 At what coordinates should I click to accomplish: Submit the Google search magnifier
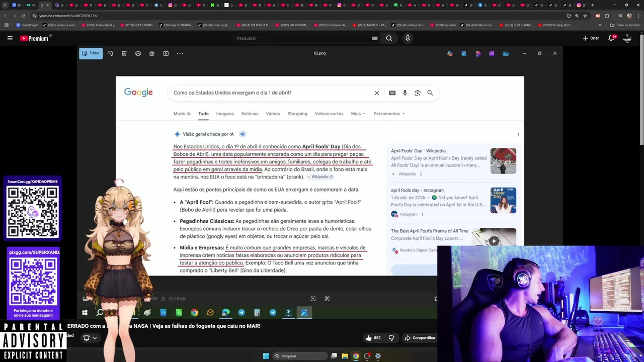[430, 93]
